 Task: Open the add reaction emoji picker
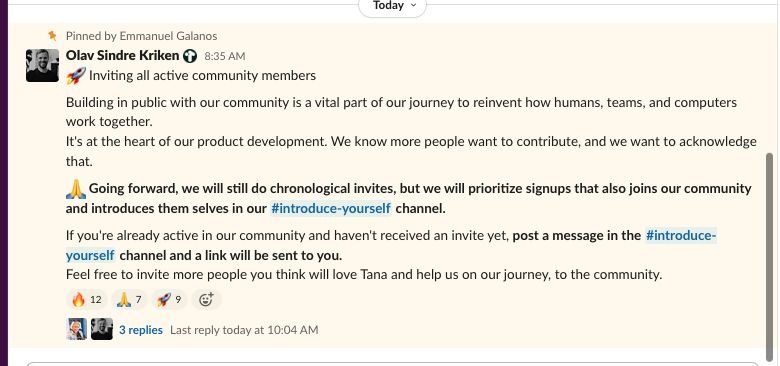click(206, 299)
